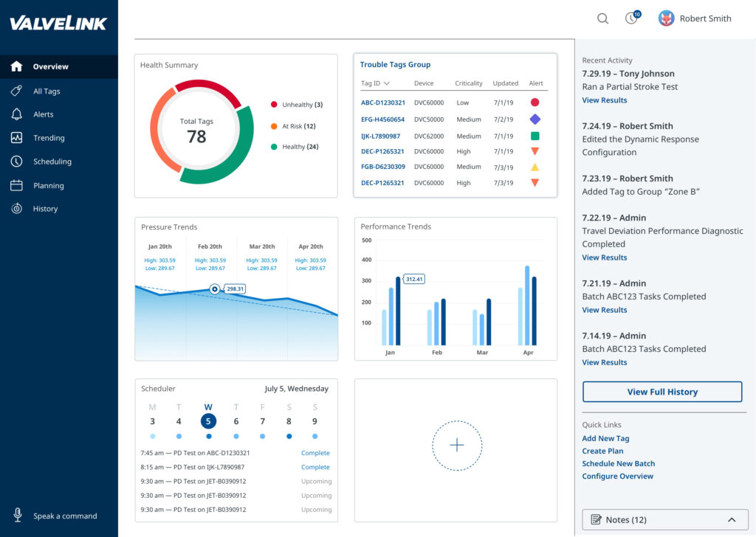Sort Trouble Tags using Tag ID arrow
Viewport: 756px width, 537px height.
(386, 83)
